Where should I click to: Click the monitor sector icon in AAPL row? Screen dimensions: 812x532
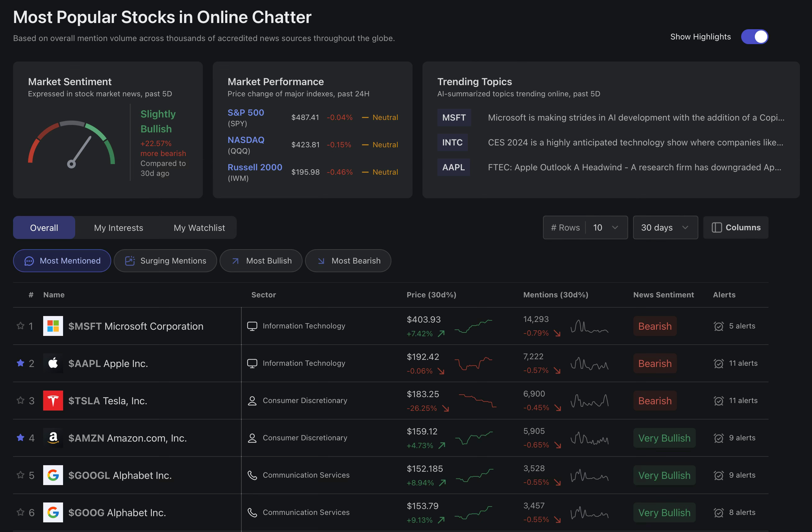(252, 364)
